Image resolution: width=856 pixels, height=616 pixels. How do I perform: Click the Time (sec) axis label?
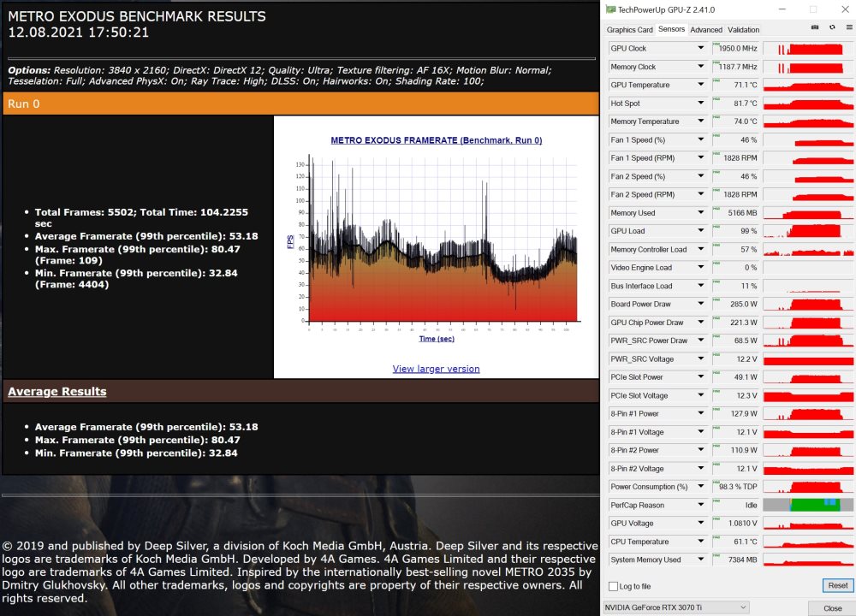pos(437,339)
